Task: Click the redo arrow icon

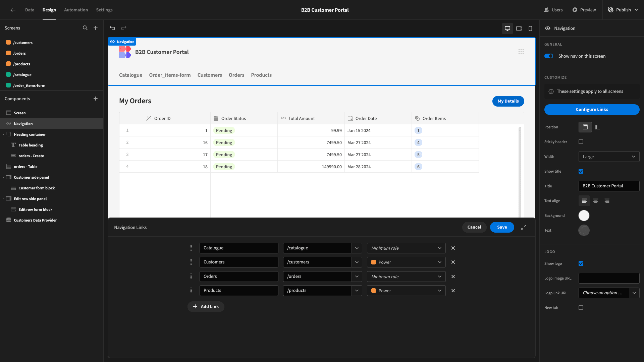Action: tap(124, 28)
